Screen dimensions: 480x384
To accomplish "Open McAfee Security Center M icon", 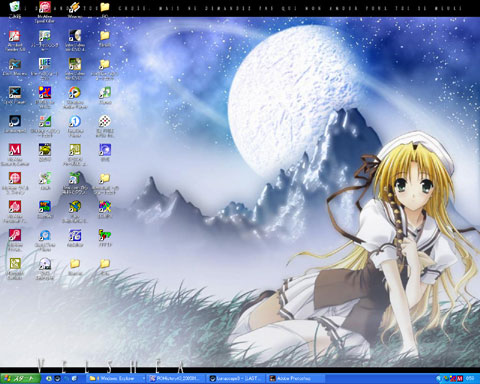I will coord(15,150).
